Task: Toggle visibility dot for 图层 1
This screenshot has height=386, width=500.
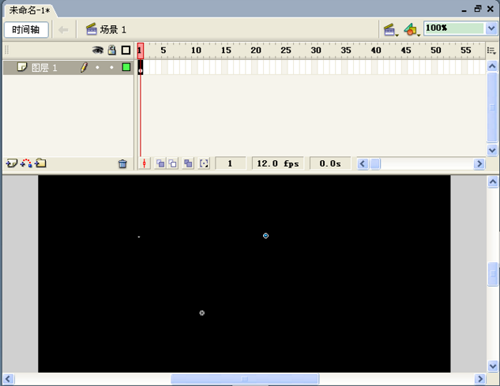Action: (97, 67)
